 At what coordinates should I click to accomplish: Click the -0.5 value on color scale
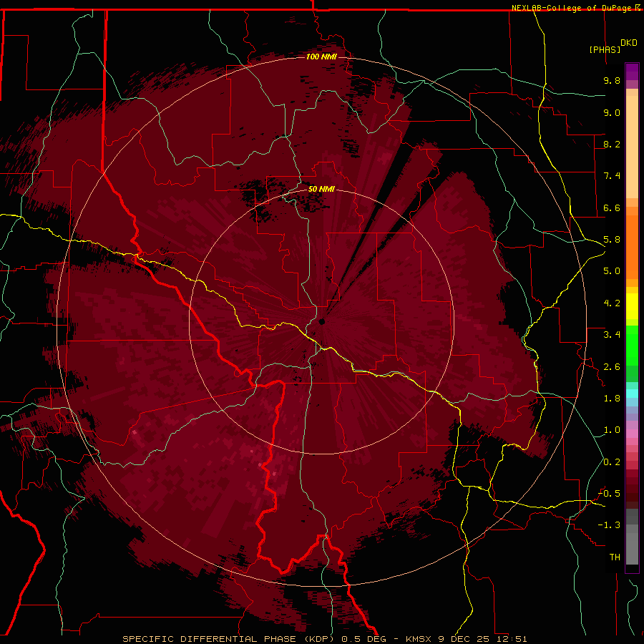click(609, 494)
